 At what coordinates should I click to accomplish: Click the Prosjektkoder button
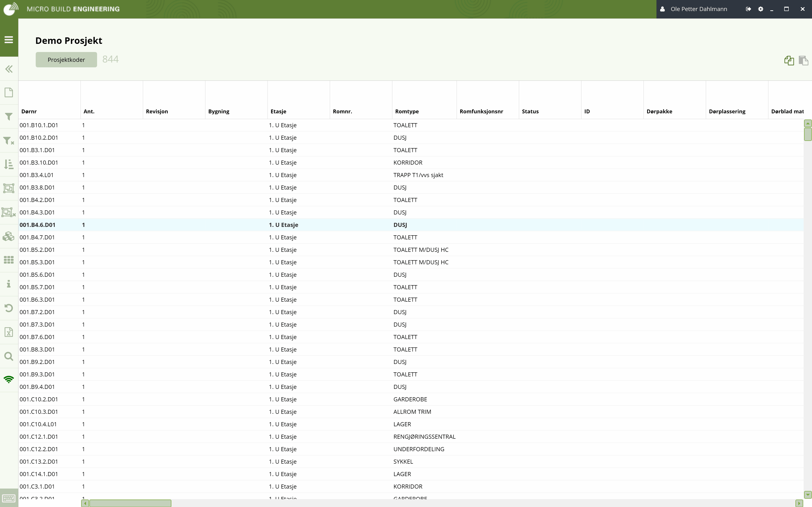(66, 60)
